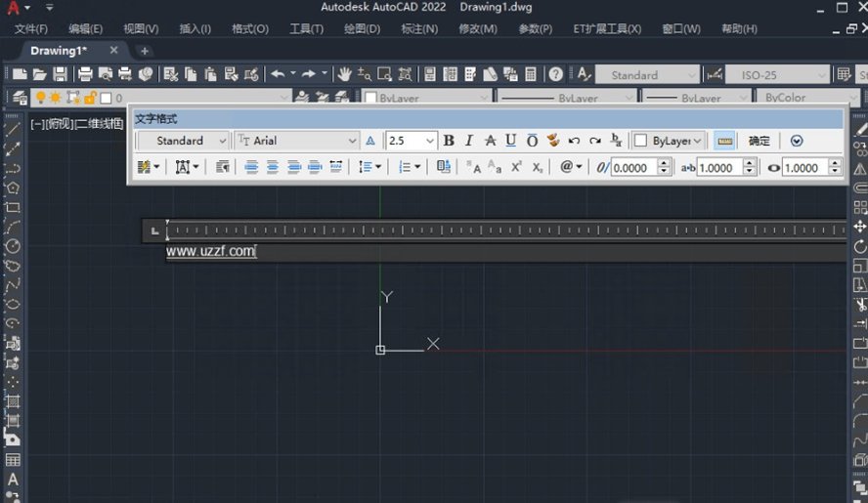
Task: Open Help question mark icon
Action: coord(556,74)
